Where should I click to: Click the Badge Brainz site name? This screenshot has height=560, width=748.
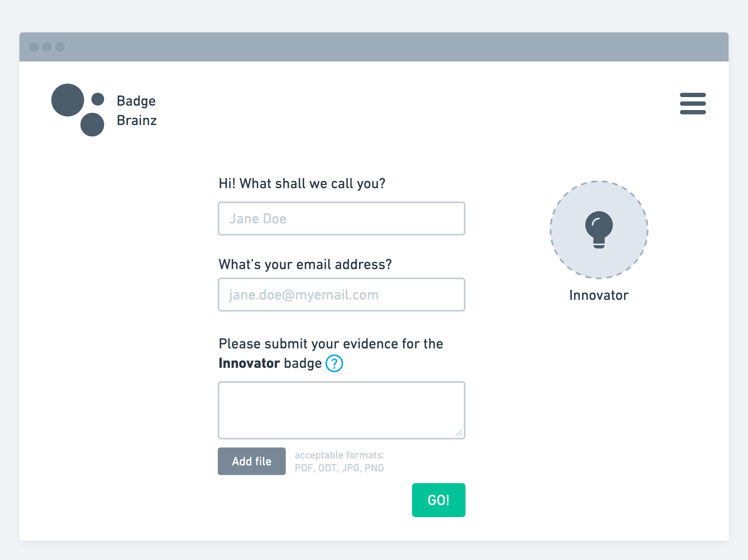pos(136,110)
